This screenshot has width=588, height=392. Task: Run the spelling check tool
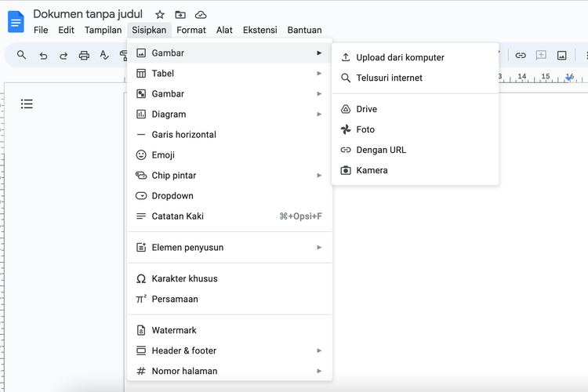coord(104,56)
